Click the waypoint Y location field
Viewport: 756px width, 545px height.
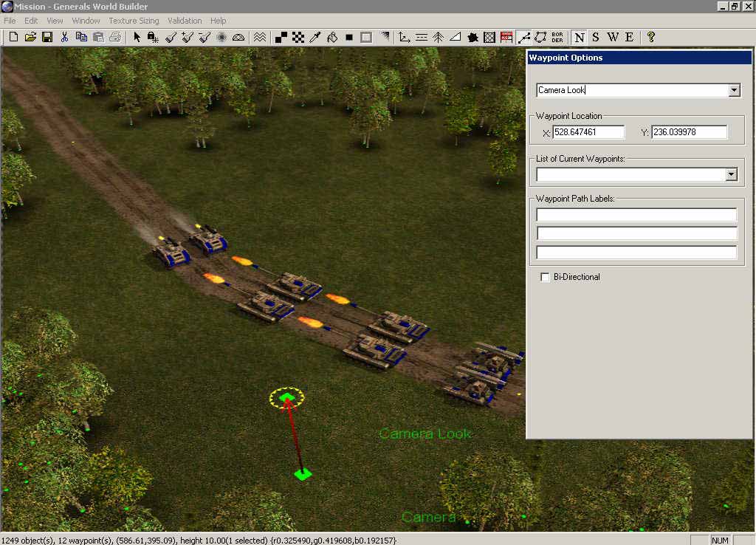[689, 132]
